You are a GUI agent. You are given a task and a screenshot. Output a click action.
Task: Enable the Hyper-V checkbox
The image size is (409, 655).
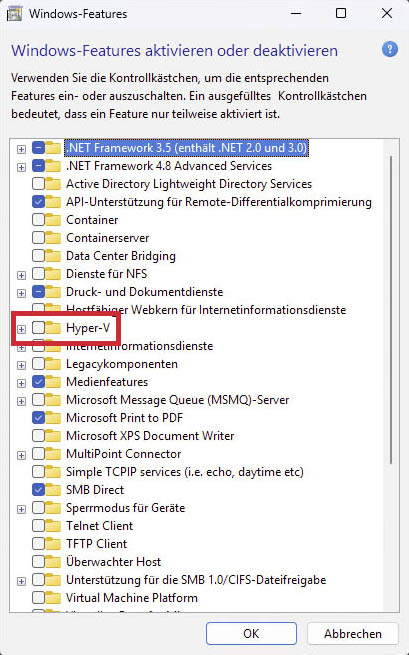click(38, 328)
